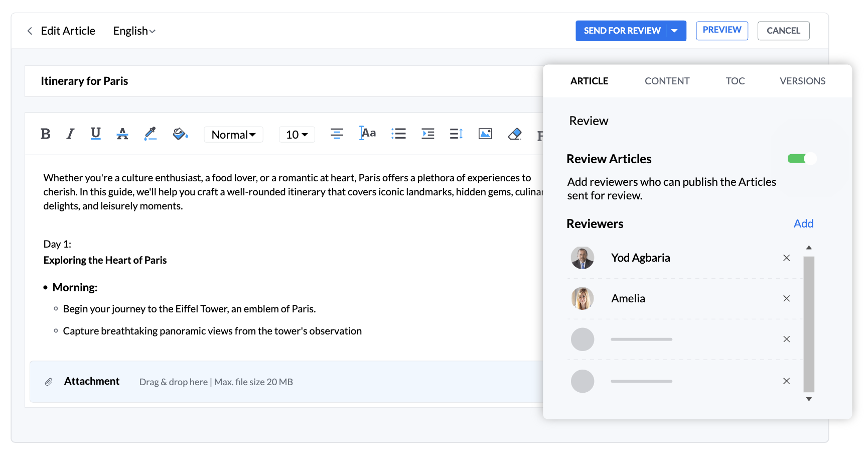Increase indent of the paragraph

point(427,134)
